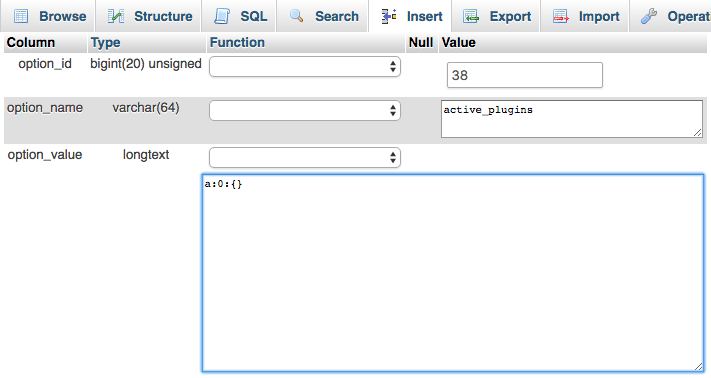This screenshot has width=711, height=378.
Task: Click the Function header label
Action: [x=237, y=43]
